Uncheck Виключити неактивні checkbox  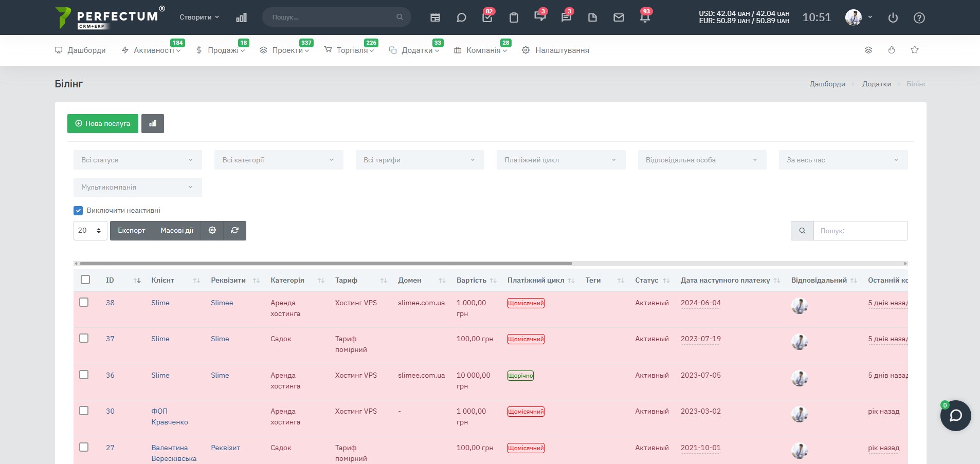(x=78, y=210)
